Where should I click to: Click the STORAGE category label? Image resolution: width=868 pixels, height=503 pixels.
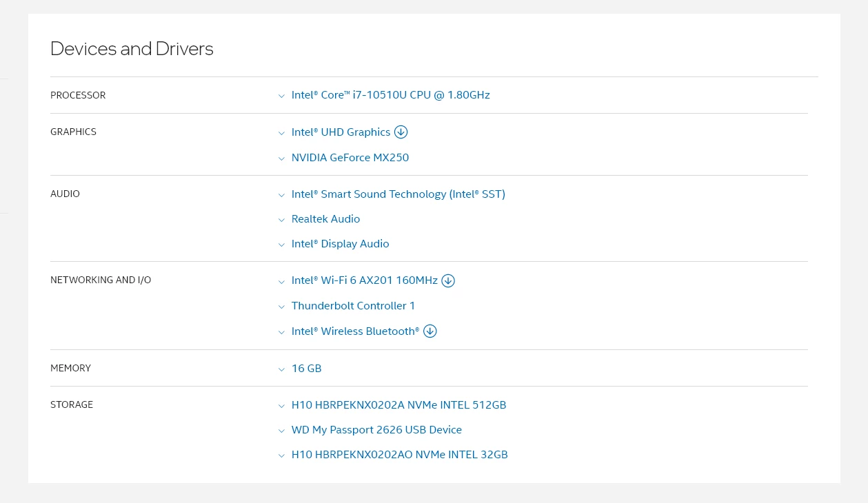72,404
